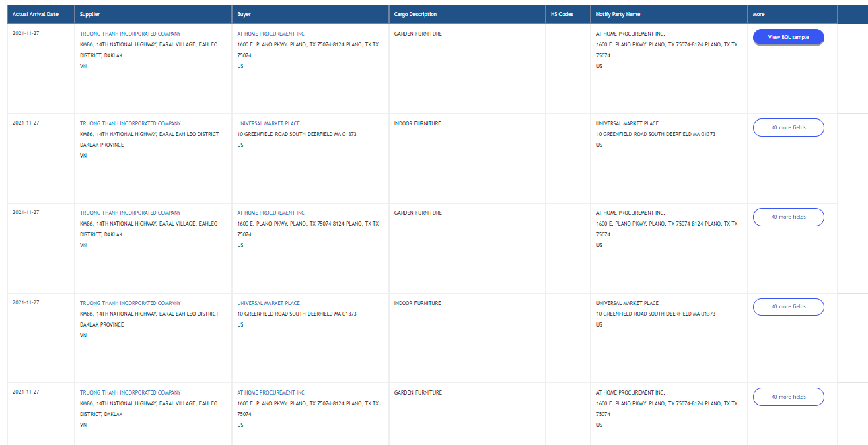868x445 pixels.
Task: Open first row Truong Thanh supplier link
Action: [130, 34]
